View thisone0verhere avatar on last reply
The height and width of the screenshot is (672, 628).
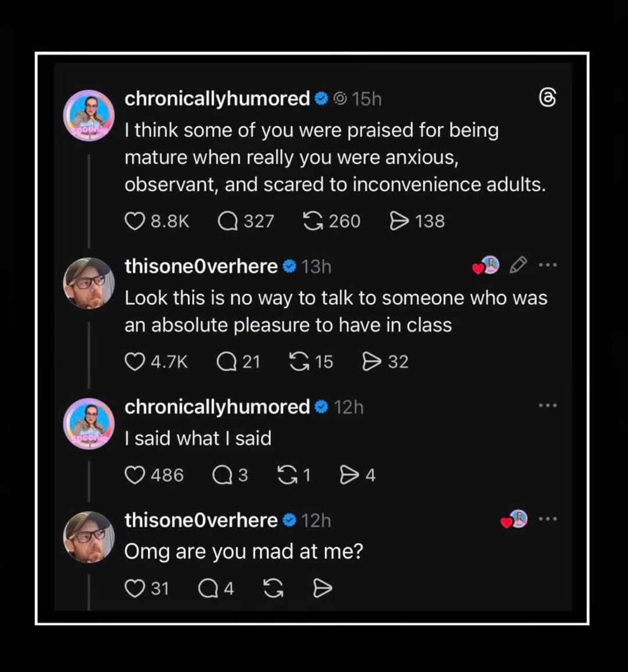89,537
